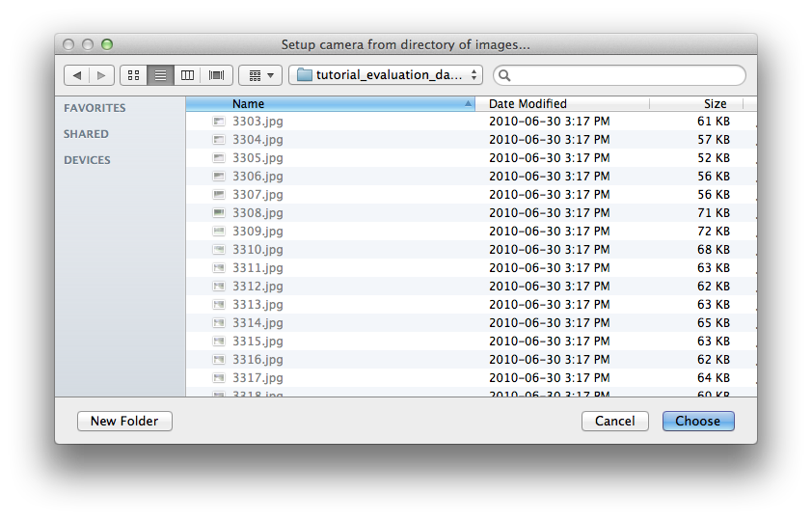Select the 3305.jpg file name
Screen dimensions: 812x520
pyautogui.click(x=257, y=158)
